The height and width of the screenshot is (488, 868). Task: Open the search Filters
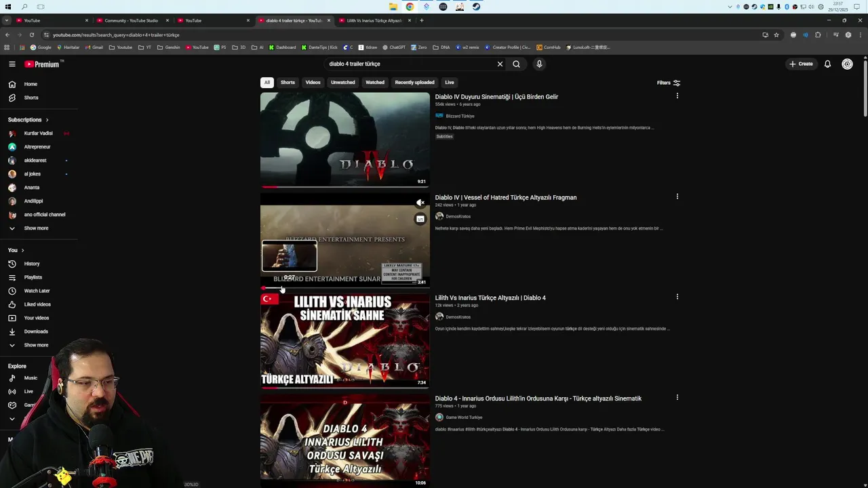668,83
